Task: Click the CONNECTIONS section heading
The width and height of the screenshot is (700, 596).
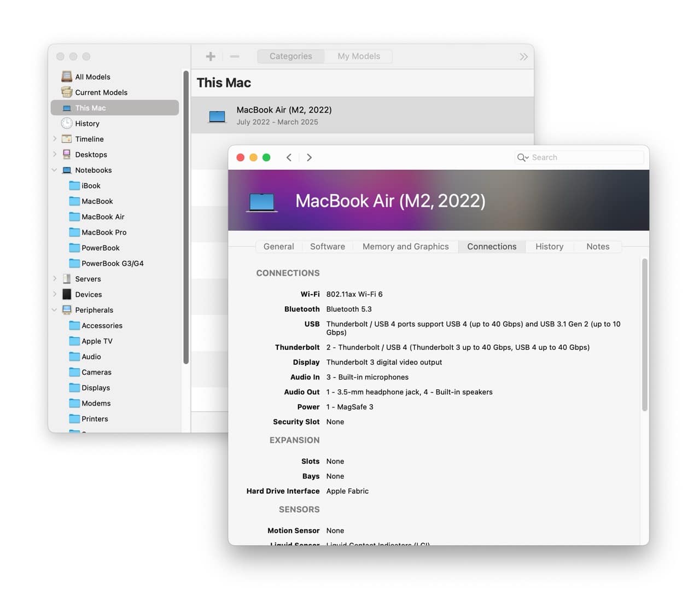Action: [288, 273]
